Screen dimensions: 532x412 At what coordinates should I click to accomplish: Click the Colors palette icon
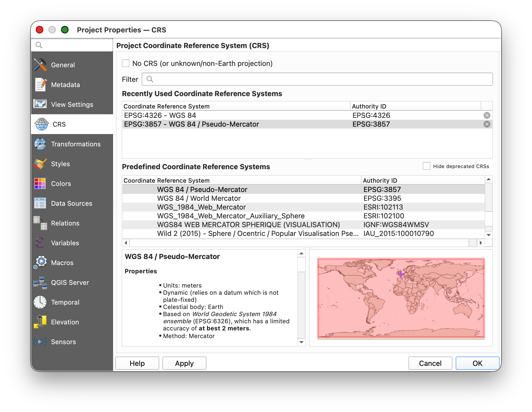tap(40, 184)
